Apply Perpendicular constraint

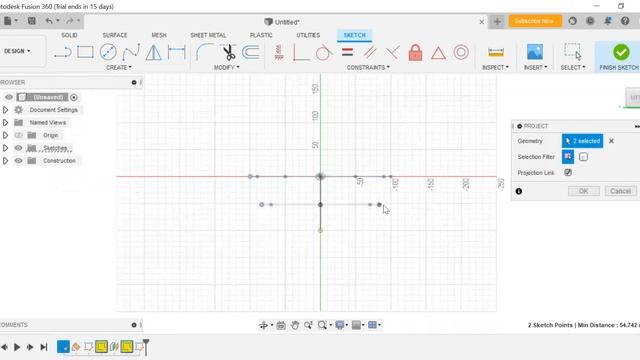393,52
